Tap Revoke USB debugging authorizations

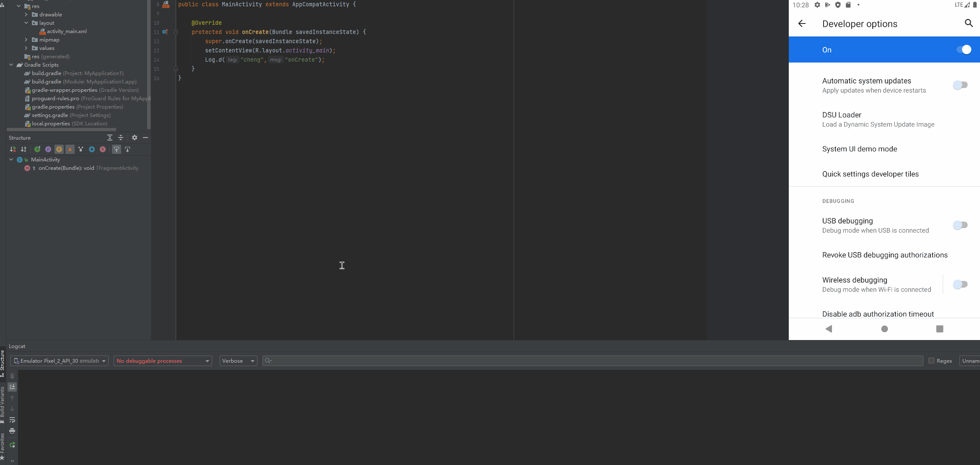[x=884, y=255]
